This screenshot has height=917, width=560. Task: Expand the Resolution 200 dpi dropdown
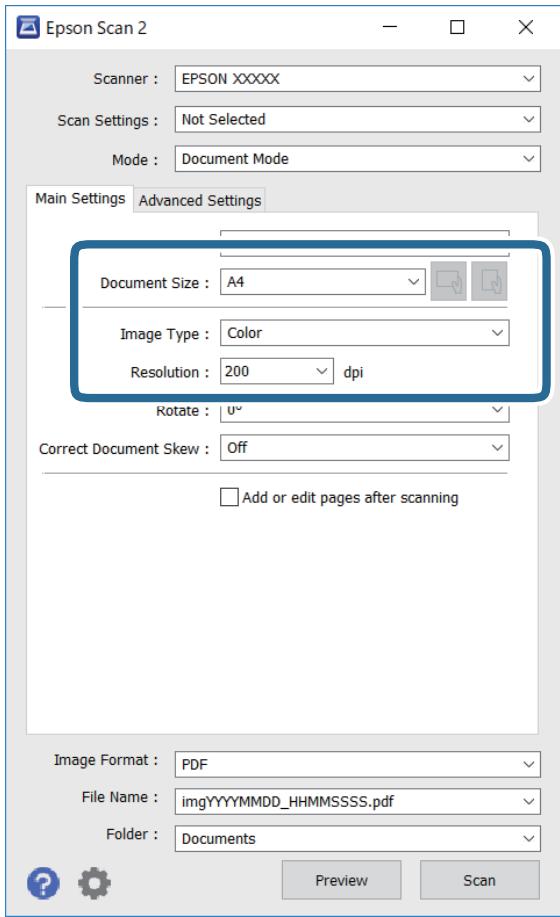[x=276, y=371]
